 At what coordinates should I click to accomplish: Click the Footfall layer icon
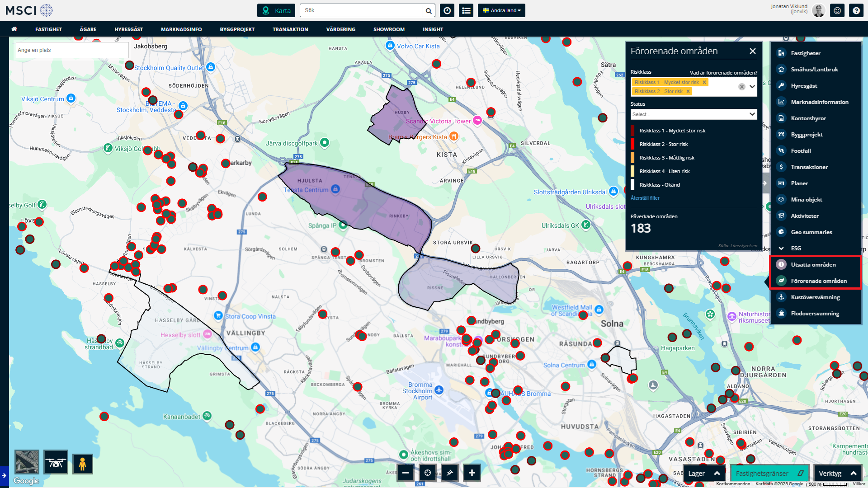pyautogui.click(x=781, y=150)
